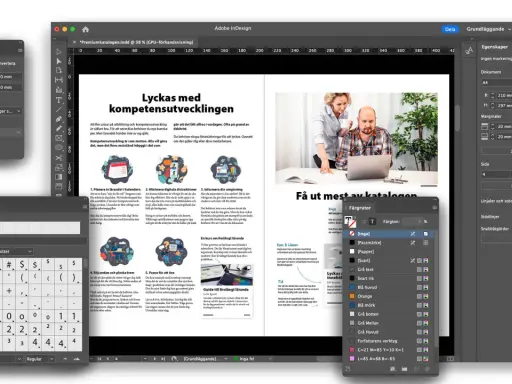The width and height of the screenshot is (512, 384).
Task: Click the preflight icon in status bar
Action: coord(174,359)
